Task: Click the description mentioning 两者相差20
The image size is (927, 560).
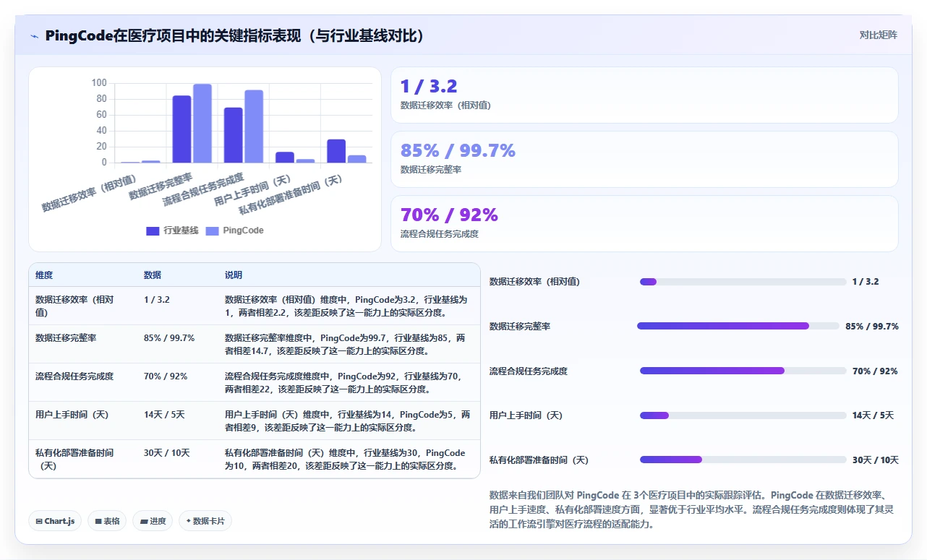Action: pos(346,459)
